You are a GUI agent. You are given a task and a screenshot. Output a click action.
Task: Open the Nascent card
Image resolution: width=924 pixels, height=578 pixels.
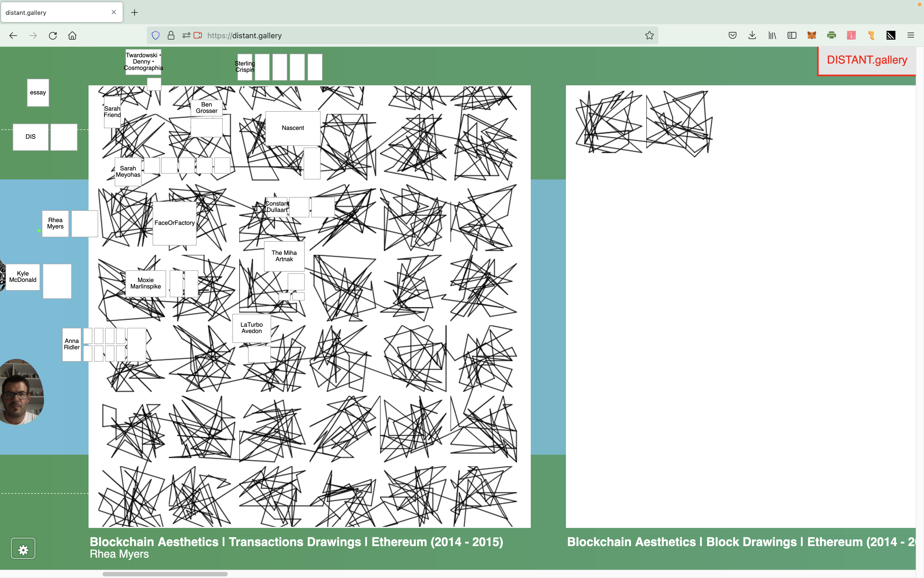click(x=293, y=128)
